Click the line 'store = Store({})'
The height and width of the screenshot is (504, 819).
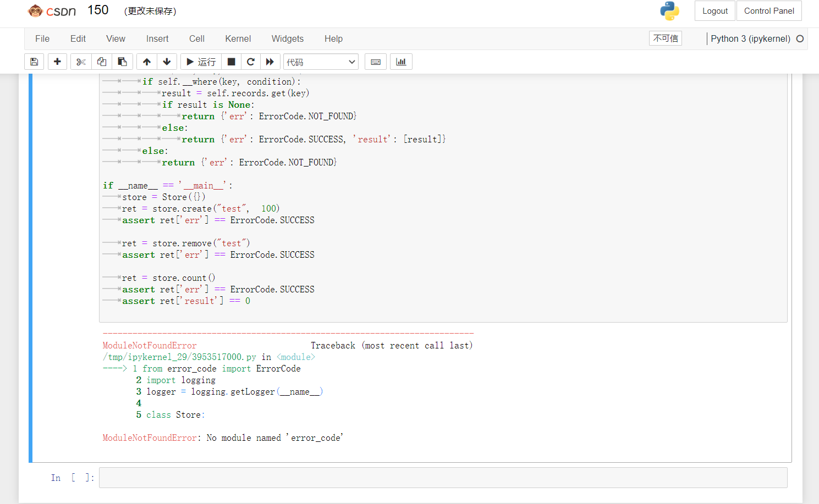pos(164,197)
